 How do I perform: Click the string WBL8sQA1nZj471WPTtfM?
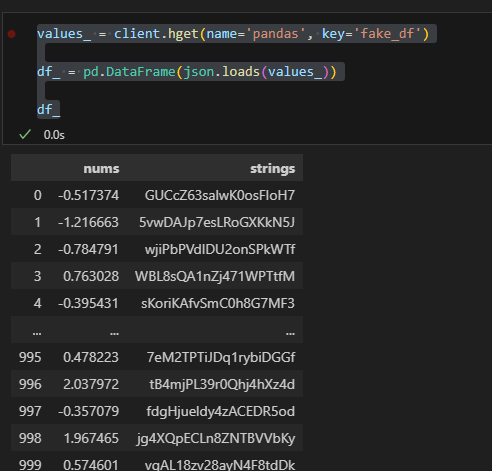[215, 276]
